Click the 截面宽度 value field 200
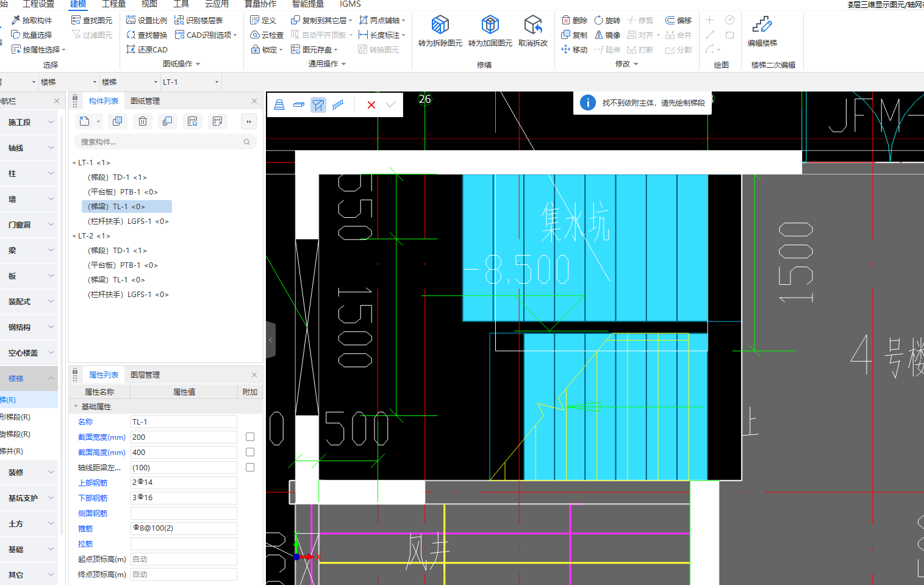 (184, 437)
